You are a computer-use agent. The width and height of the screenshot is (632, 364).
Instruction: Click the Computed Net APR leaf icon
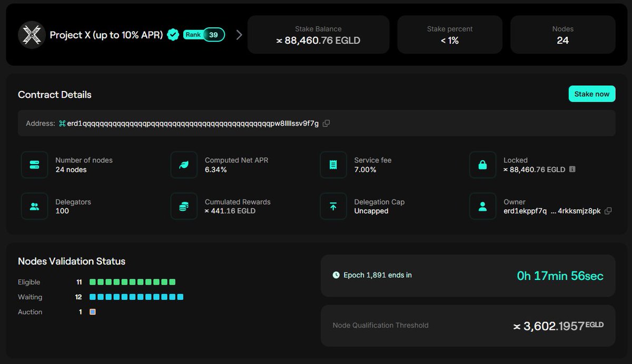pos(184,165)
